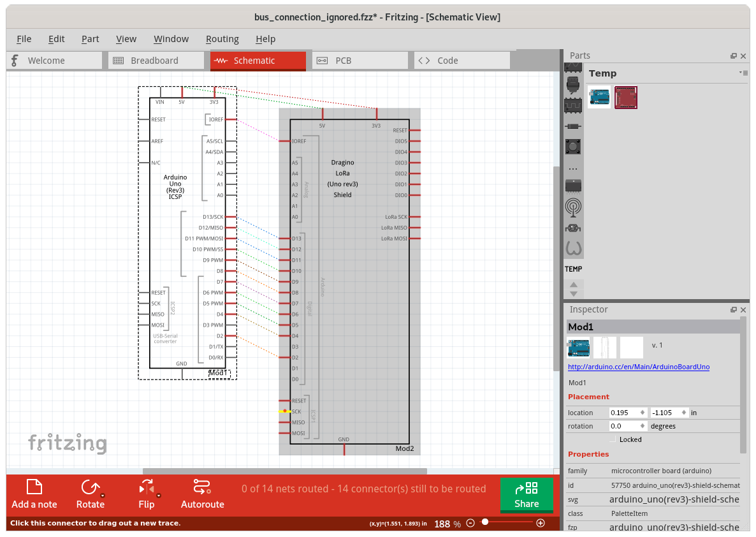Click the zoom slider handle
756x537 pixels.
(485, 522)
